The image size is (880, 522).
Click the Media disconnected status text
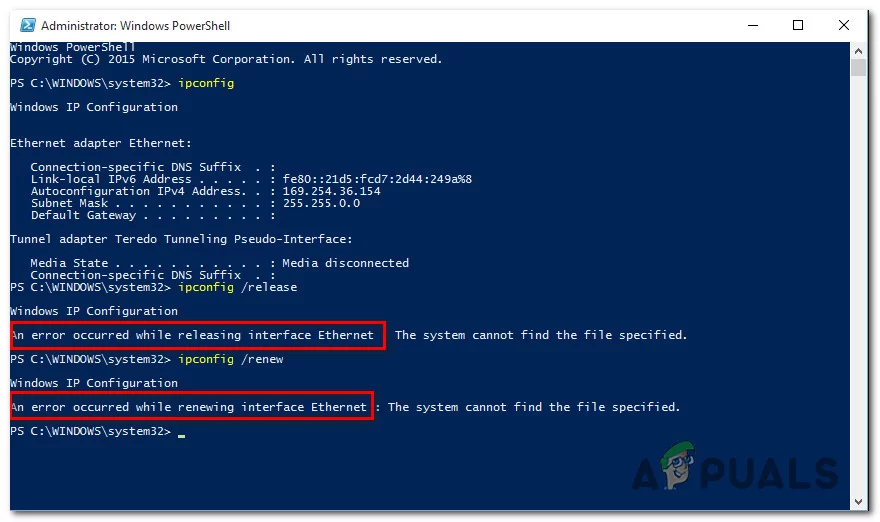(345, 263)
